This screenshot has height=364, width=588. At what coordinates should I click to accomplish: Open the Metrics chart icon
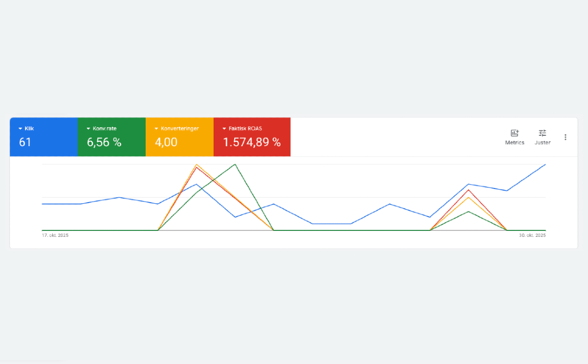(x=514, y=133)
